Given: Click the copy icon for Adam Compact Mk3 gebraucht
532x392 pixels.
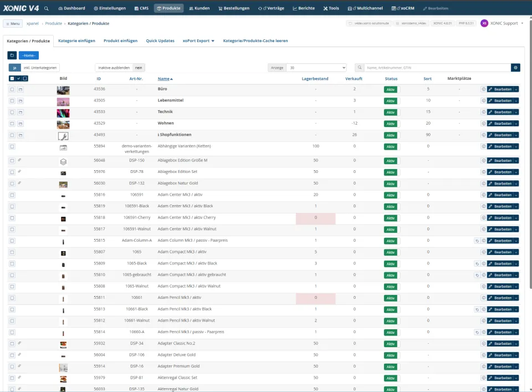Looking at the screenshot, I should click(x=477, y=275).
